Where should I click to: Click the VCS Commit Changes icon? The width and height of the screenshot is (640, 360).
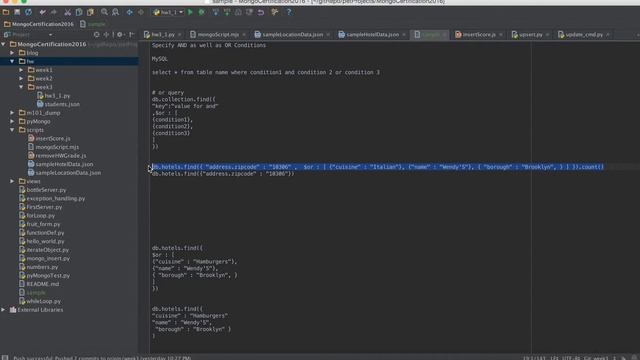tap(227, 12)
